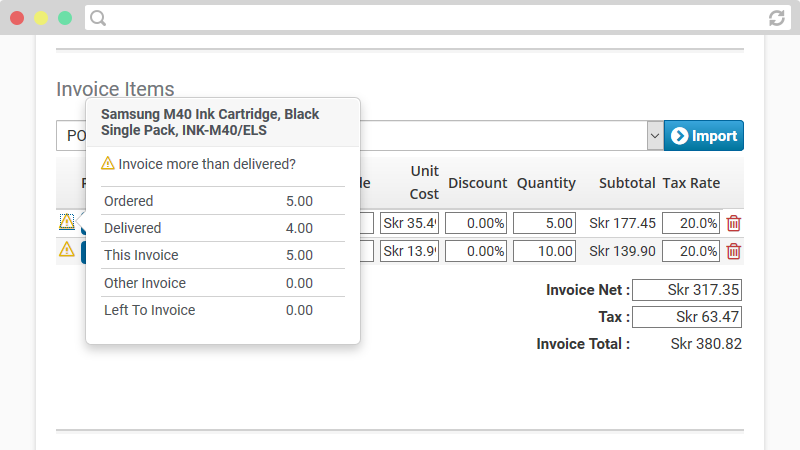Click the Import button
Screen dimensions: 800x450
(704, 136)
